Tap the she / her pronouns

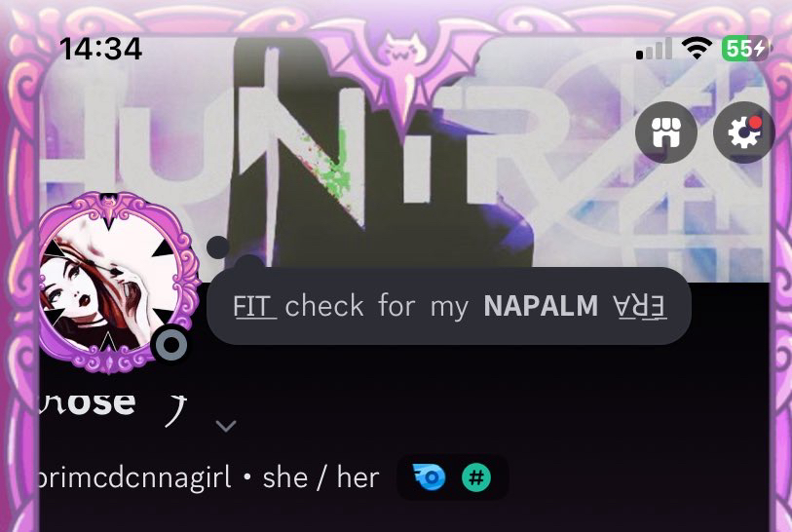pyautogui.click(x=321, y=477)
